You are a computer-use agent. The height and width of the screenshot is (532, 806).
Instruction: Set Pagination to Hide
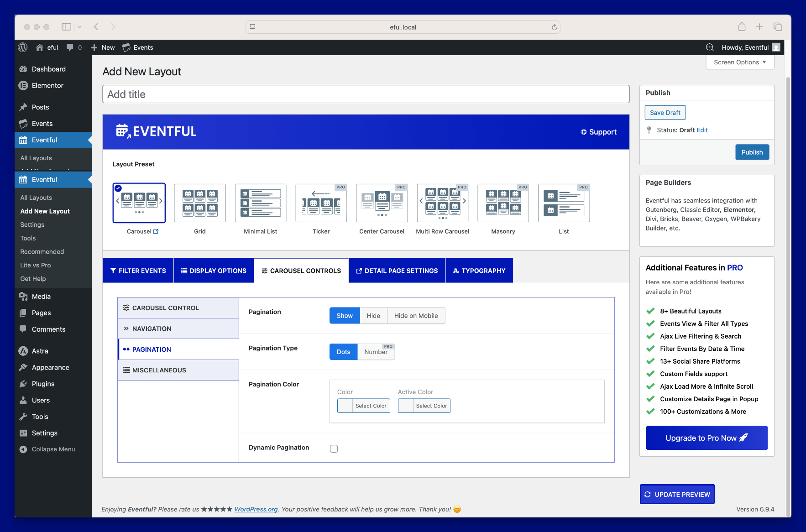click(x=373, y=316)
